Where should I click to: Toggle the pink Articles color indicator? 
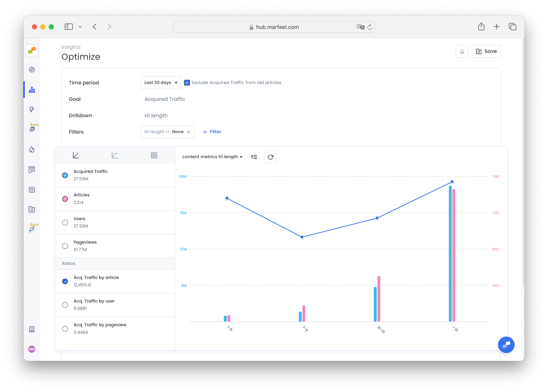click(x=65, y=199)
